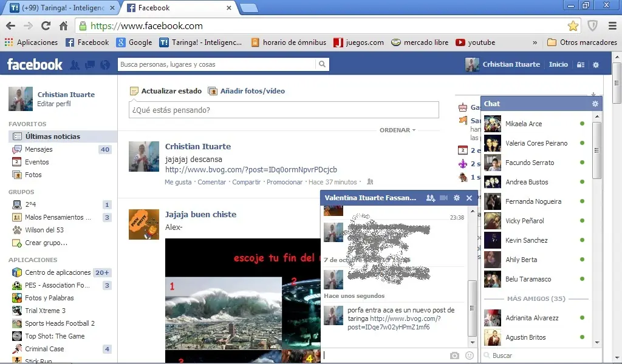
Task: Open Otros marcadores bookmarks folder
Action: [583, 42]
